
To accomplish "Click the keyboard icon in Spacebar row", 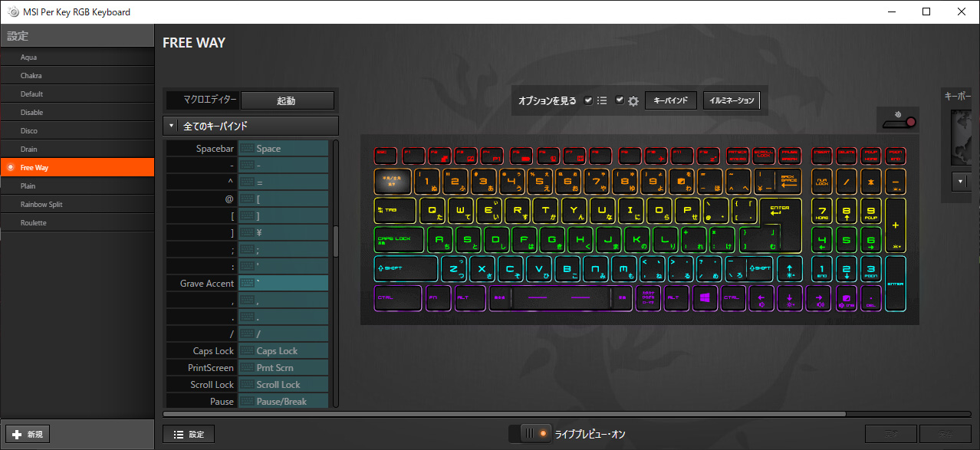I will pyautogui.click(x=248, y=149).
